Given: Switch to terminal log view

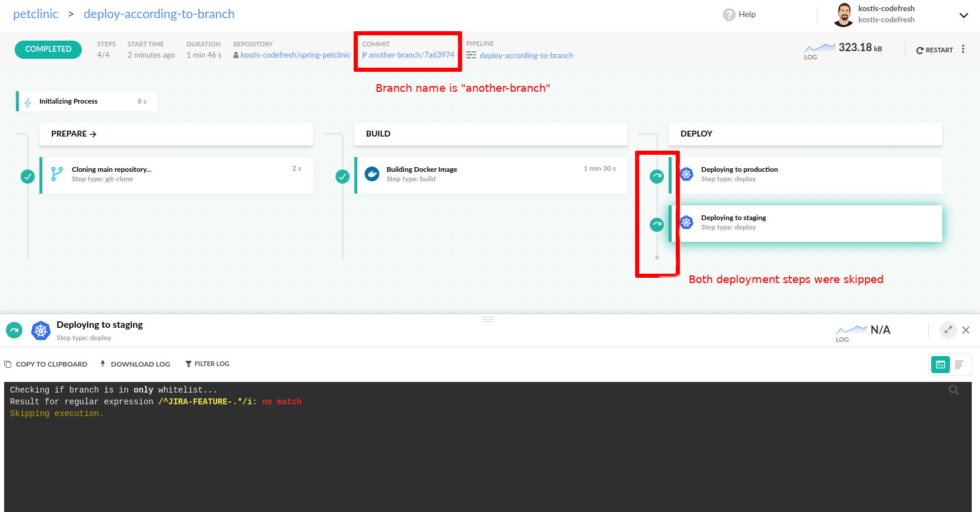Looking at the screenshot, I should pyautogui.click(x=941, y=365).
